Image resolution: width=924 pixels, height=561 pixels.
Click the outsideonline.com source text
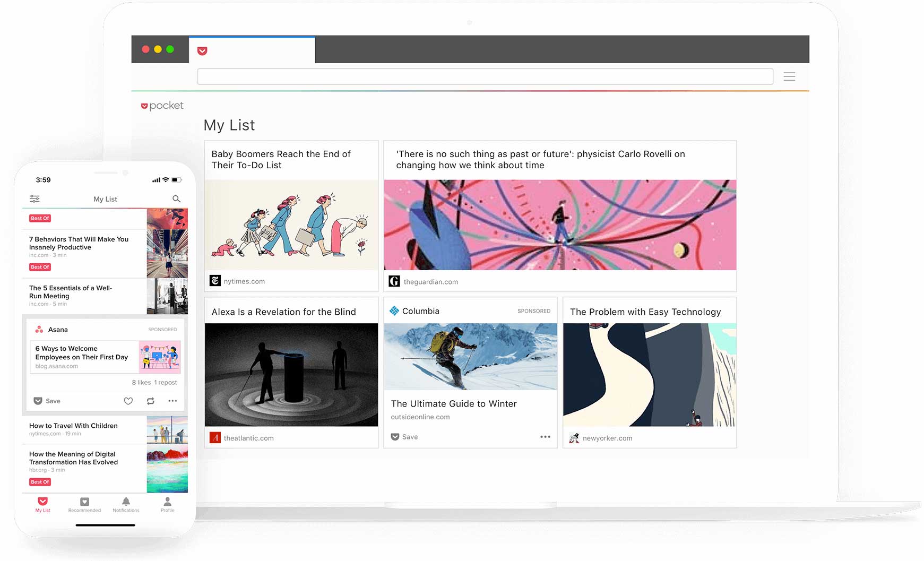[420, 417]
